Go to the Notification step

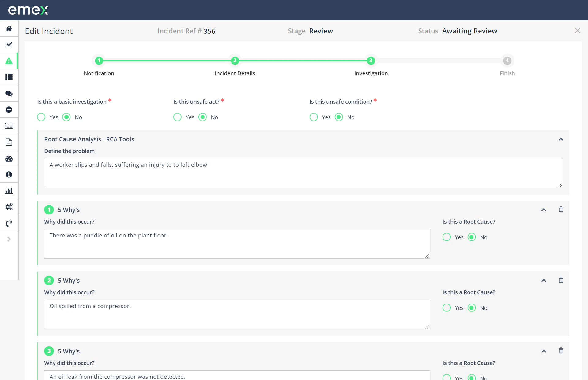coord(99,61)
